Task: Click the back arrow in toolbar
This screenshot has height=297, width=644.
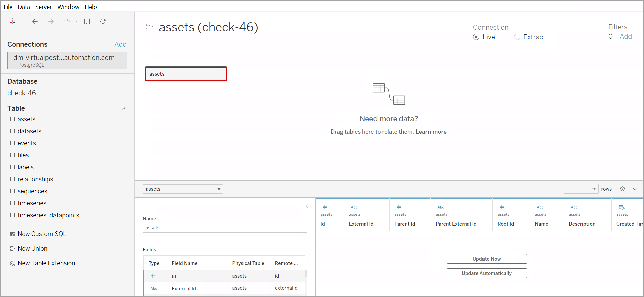Action: click(x=35, y=21)
